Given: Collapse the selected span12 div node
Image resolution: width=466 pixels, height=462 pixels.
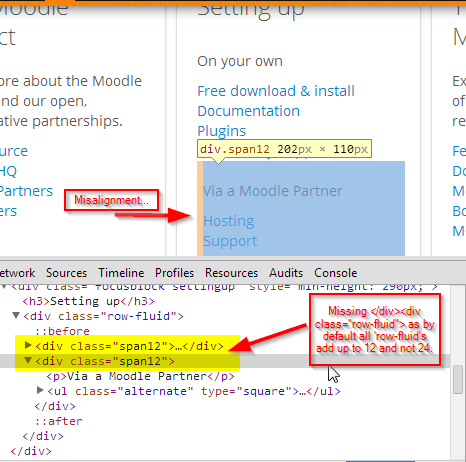Looking at the screenshot, I should [x=28, y=360].
